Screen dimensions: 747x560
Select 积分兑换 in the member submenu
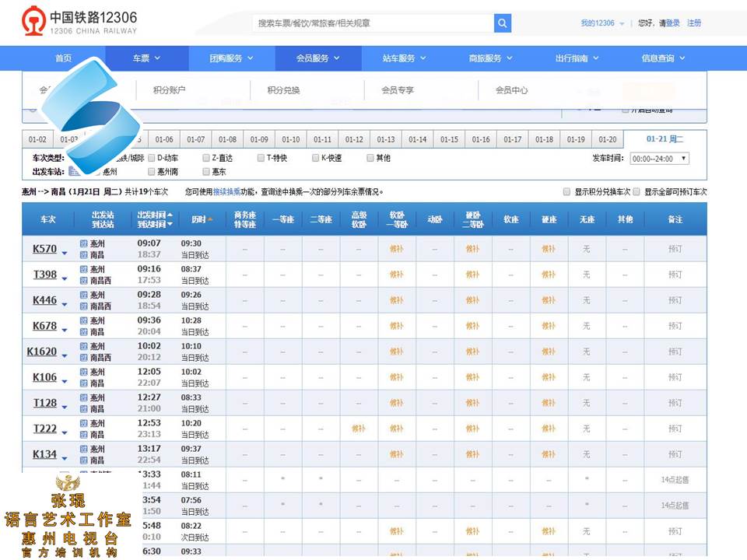point(283,90)
